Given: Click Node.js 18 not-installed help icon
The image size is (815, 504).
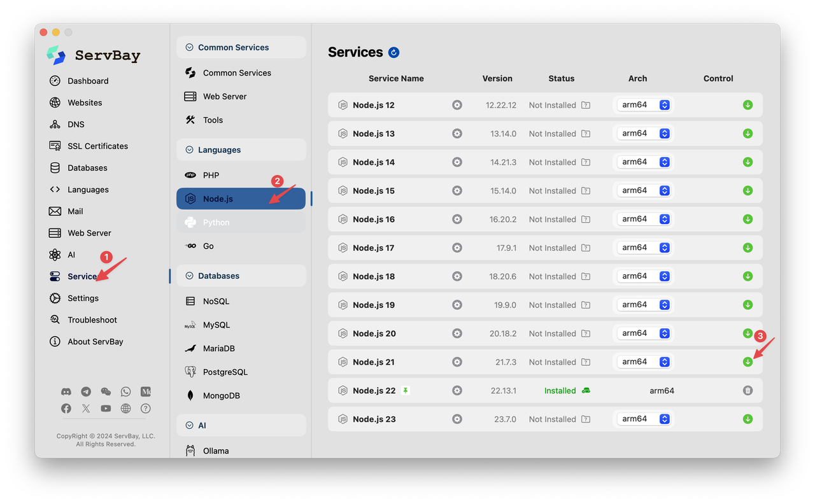Looking at the screenshot, I should (586, 276).
